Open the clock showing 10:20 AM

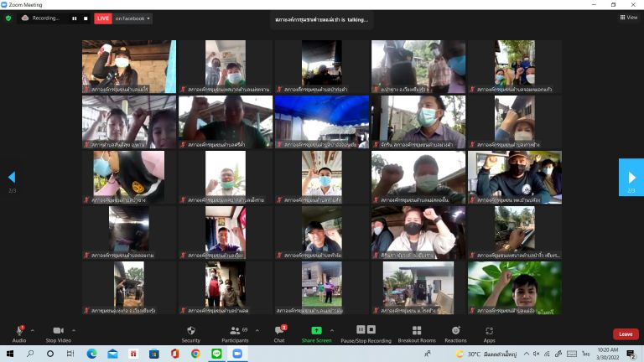[x=608, y=354]
